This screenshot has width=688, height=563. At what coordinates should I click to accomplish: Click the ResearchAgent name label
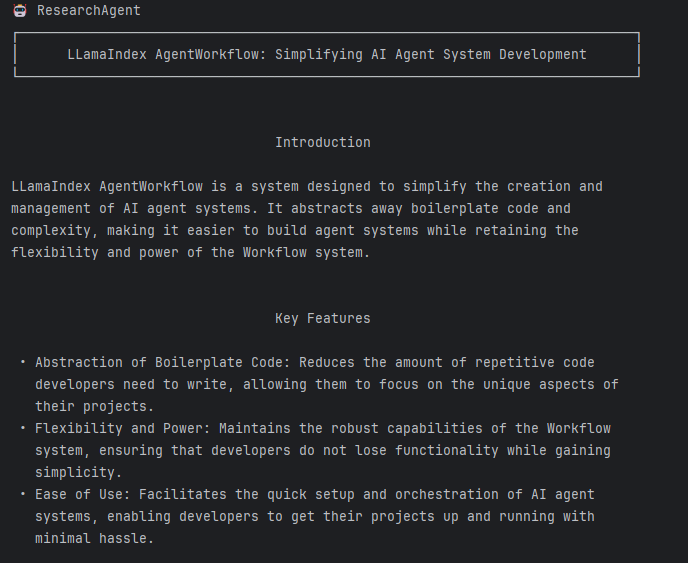point(89,11)
